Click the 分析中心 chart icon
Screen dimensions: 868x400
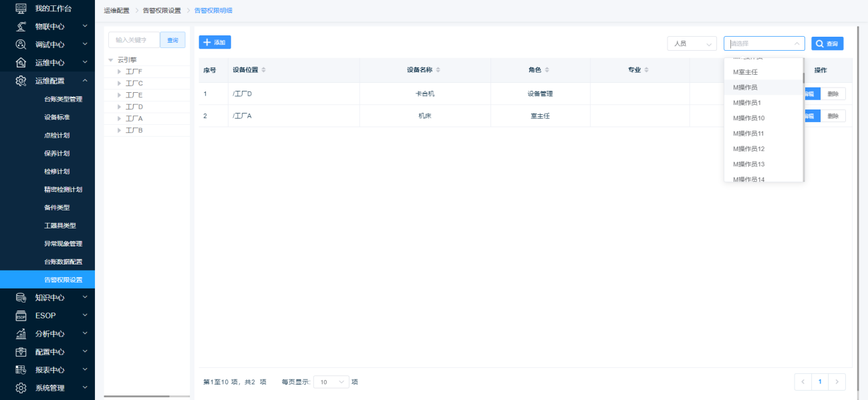click(21, 333)
